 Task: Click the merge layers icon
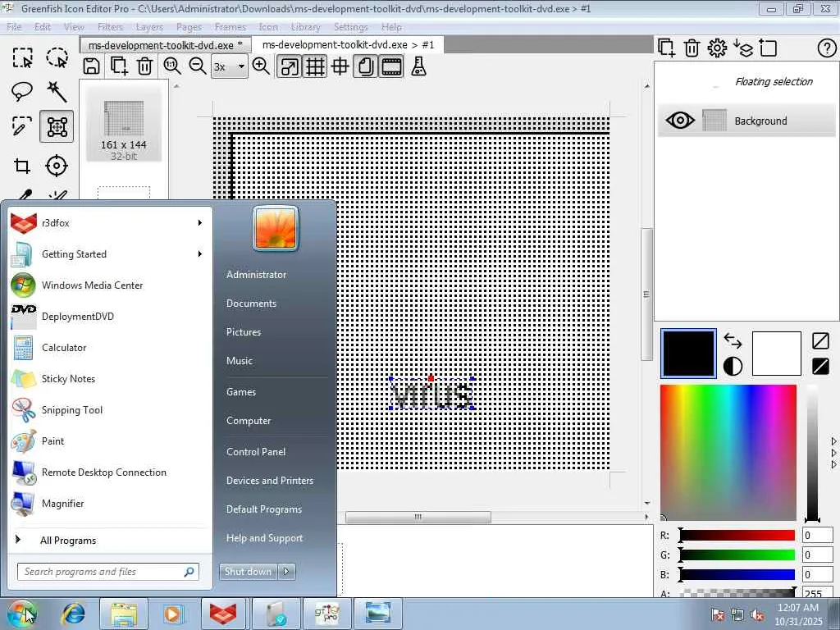743,48
